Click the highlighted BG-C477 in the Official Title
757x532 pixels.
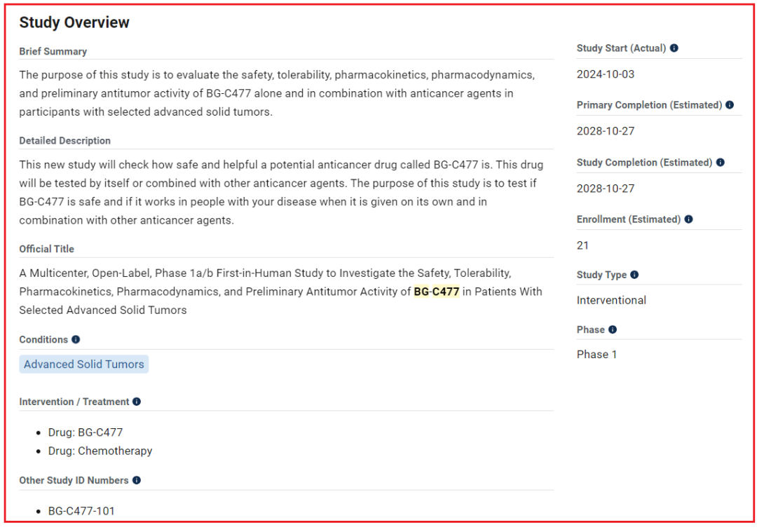point(437,292)
